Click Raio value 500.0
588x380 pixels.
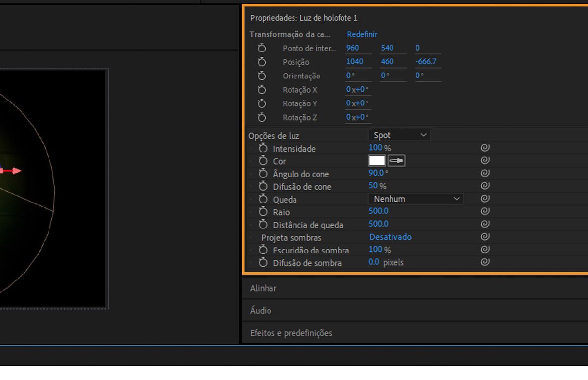coord(378,211)
